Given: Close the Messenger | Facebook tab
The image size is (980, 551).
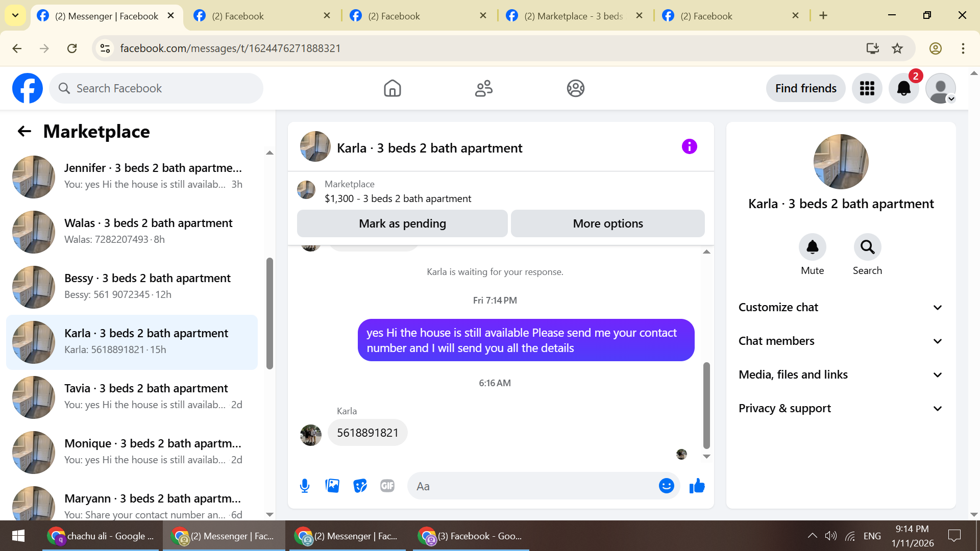Looking at the screenshot, I should point(171,16).
